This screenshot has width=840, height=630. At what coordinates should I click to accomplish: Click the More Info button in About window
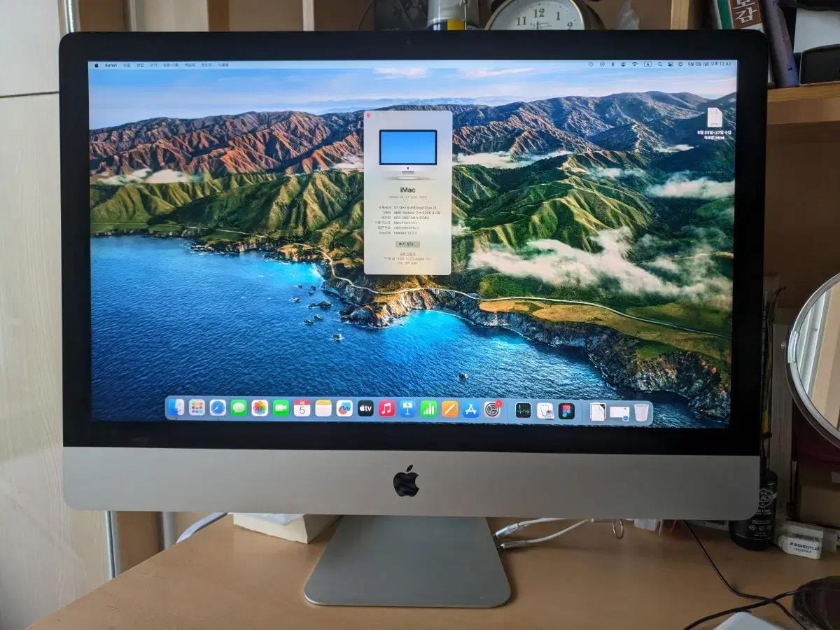click(407, 244)
